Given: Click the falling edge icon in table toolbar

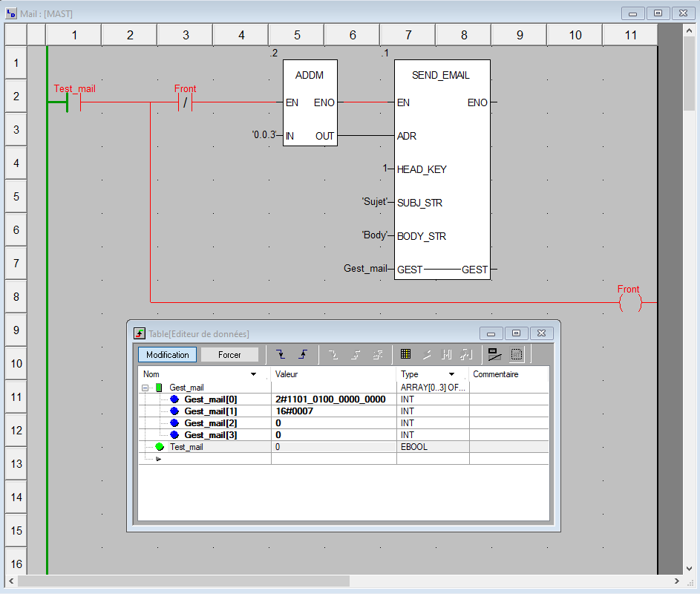Looking at the screenshot, I should pos(280,354).
